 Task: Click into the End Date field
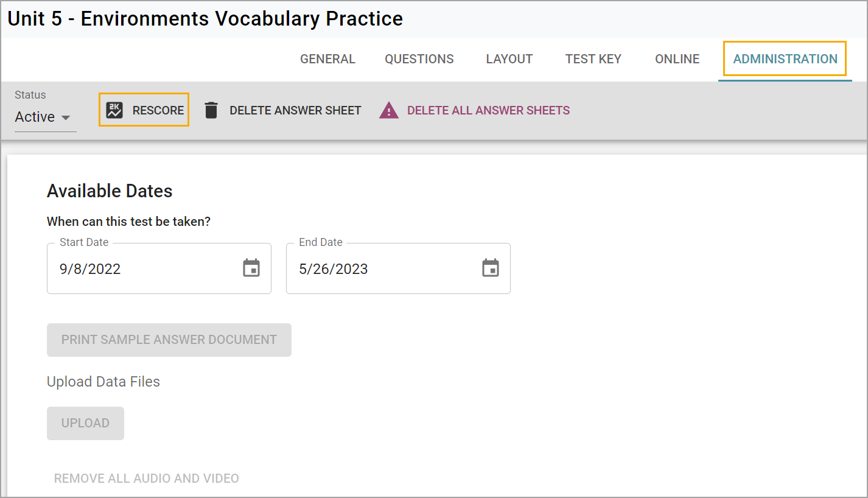(x=383, y=269)
